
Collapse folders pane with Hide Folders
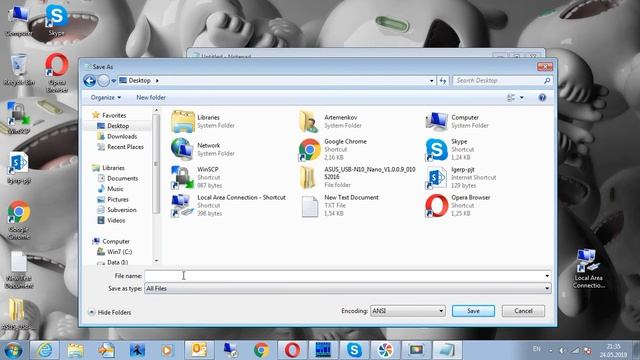tap(110, 312)
